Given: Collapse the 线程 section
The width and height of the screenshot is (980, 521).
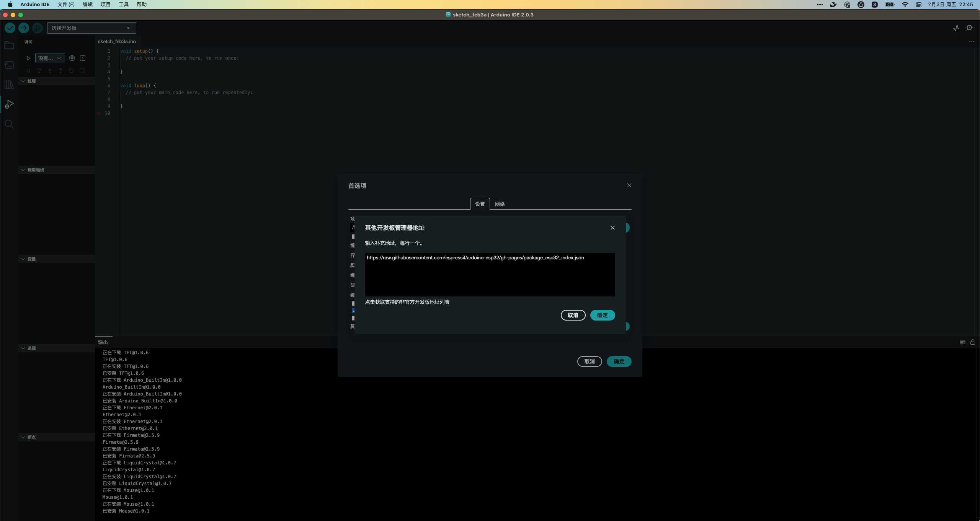Looking at the screenshot, I should pyautogui.click(x=57, y=81).
